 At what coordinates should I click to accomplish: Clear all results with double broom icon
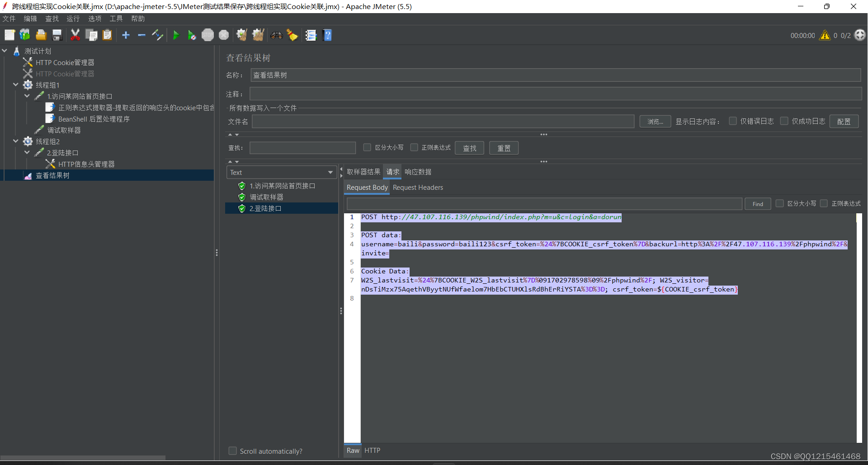point(258,35)
